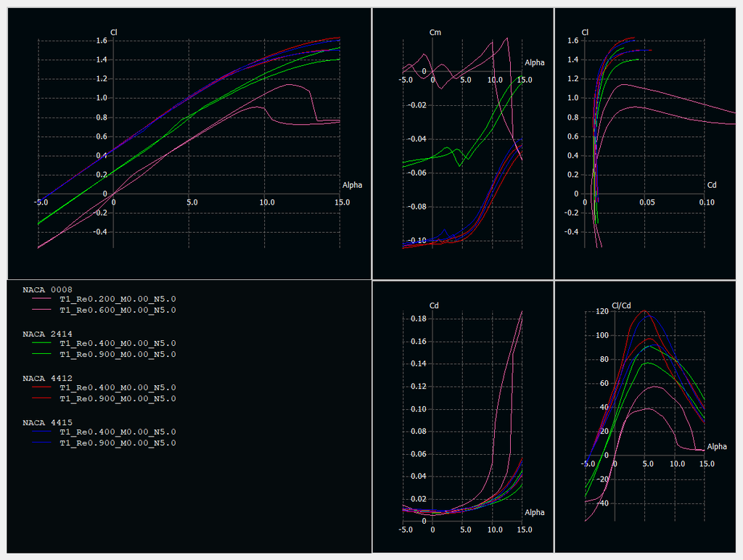Click the NACA 4415 legend heading
This screenshot has height=560, width=743.
(x=47, y=422)
